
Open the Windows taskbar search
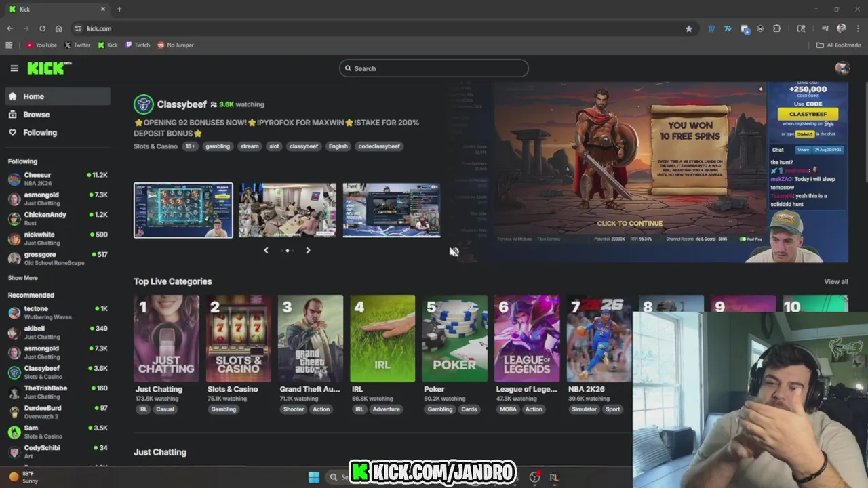(338, 477)
